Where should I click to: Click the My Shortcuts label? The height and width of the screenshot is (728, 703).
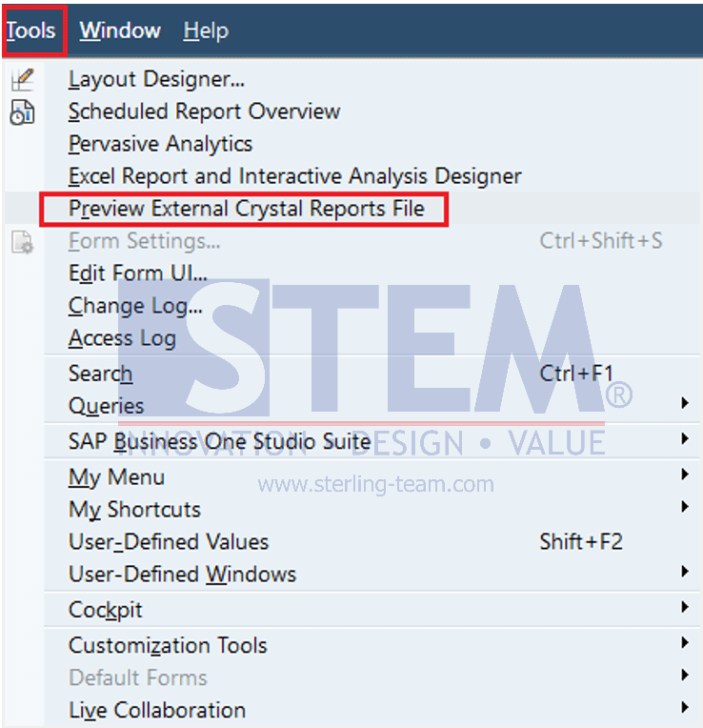134,510
